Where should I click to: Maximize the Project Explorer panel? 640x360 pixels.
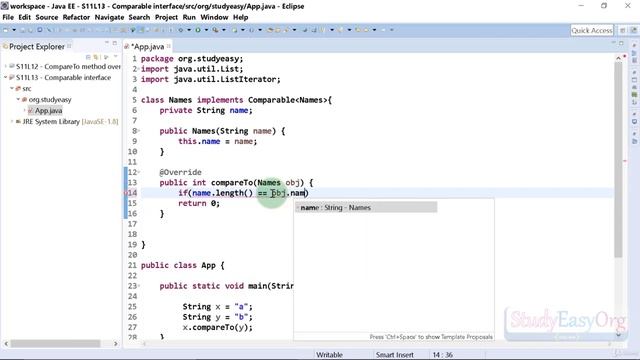115,42
